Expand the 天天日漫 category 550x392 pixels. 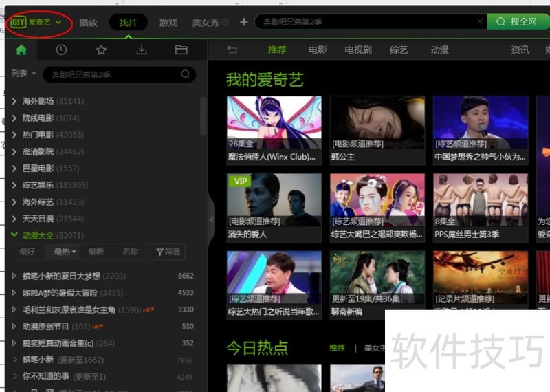click(x=14, y=219)
